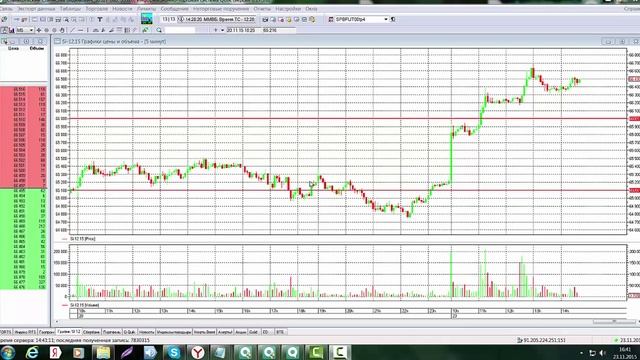
Task: Select the hand pan tool
Action: click(x=62, y=30)
